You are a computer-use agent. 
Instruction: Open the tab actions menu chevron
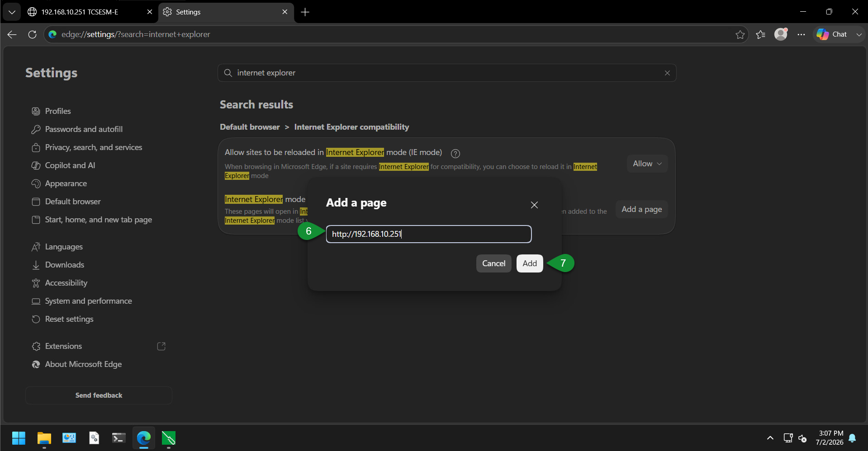[x=12, y=12]
